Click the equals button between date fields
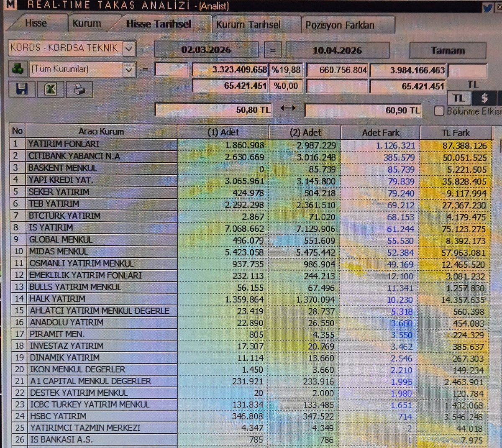 click(x=273, y=50)
